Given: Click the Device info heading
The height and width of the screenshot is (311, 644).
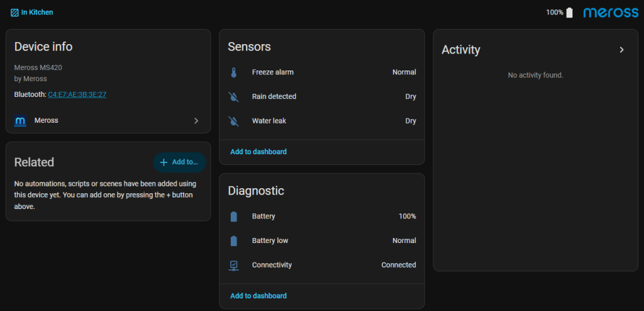Looking at the screenshot, I should 43,47.
